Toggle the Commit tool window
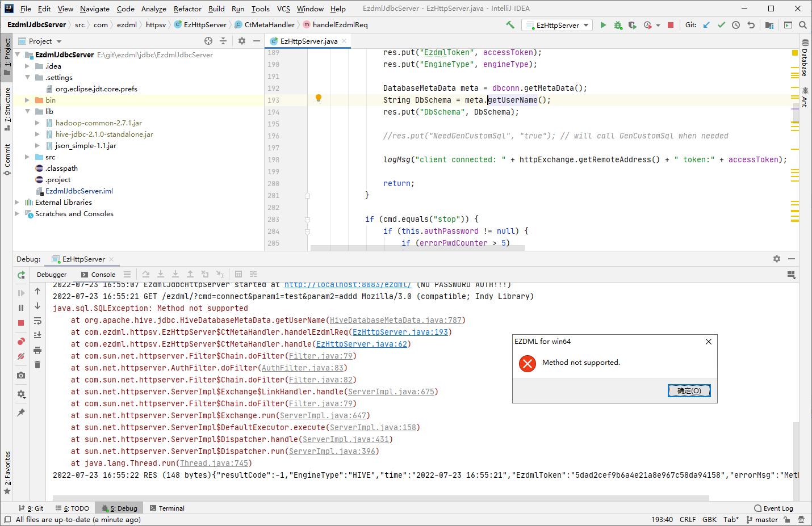Image resolution: width=812 pixels, height=526 pixels. 7,159
